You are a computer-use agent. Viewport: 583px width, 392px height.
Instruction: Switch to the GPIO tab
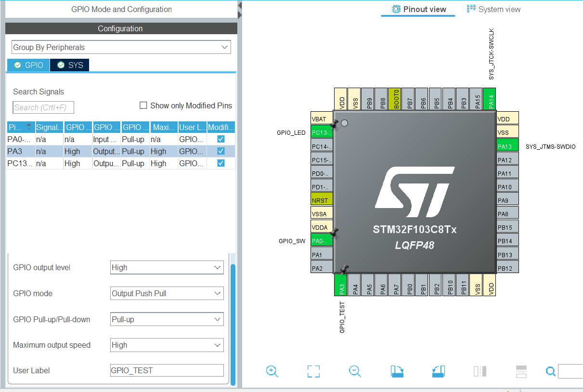(28, 65)
